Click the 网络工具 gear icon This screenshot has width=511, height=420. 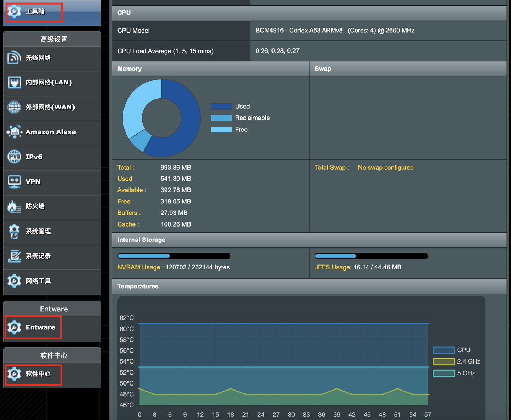(x=14, y=281)
